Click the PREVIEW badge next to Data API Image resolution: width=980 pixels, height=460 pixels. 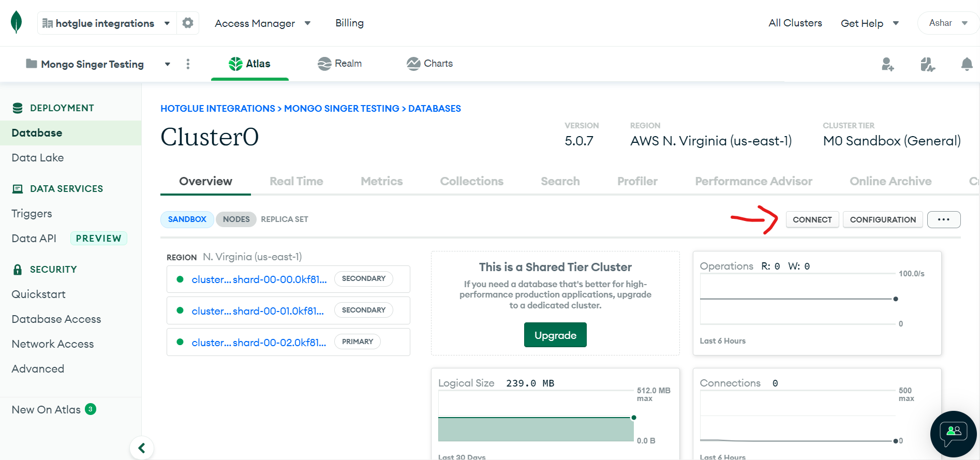pyautogui.click(x=98, y=239)
